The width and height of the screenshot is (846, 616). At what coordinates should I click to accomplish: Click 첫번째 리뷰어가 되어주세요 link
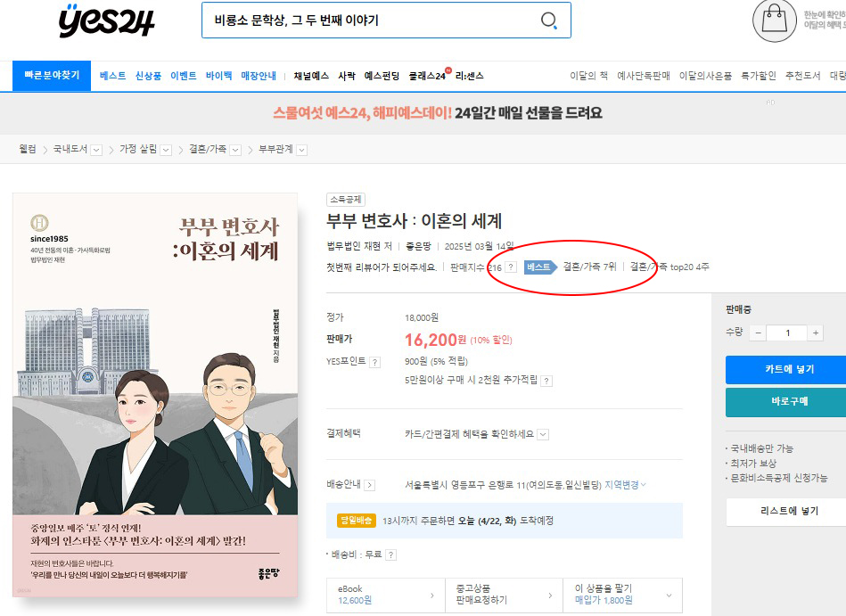point(382,267)
